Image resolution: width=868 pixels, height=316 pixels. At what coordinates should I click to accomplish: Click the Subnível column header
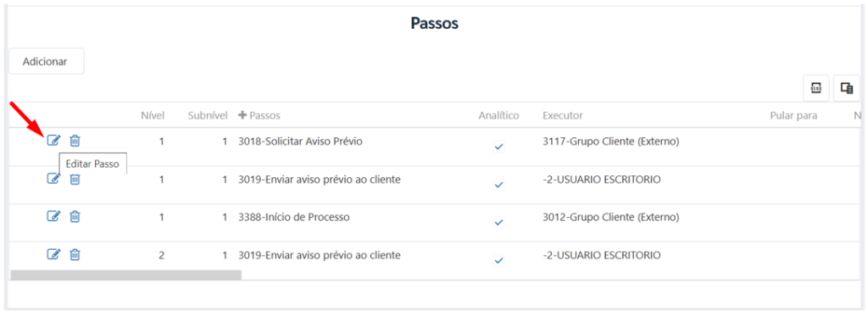coord(208,115)
